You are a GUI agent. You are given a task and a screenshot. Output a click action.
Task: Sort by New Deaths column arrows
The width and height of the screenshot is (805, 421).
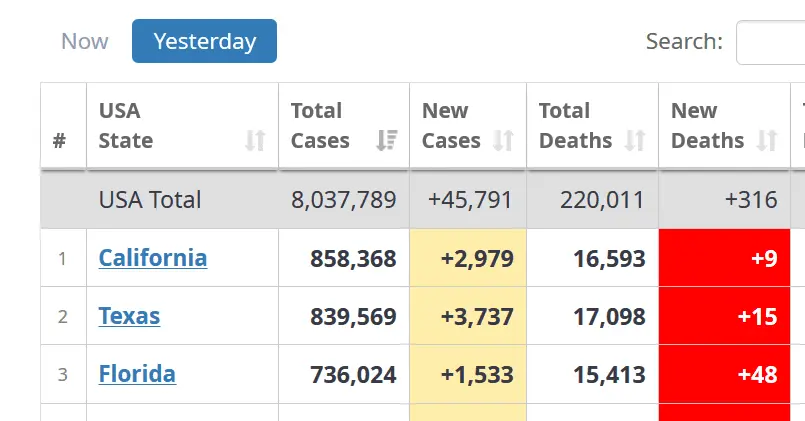point(767,141)
